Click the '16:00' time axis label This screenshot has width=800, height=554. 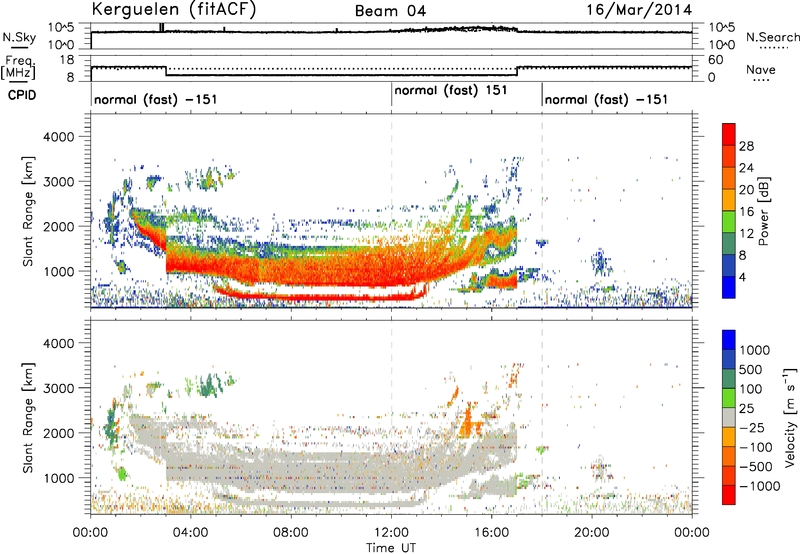(491, 533)
